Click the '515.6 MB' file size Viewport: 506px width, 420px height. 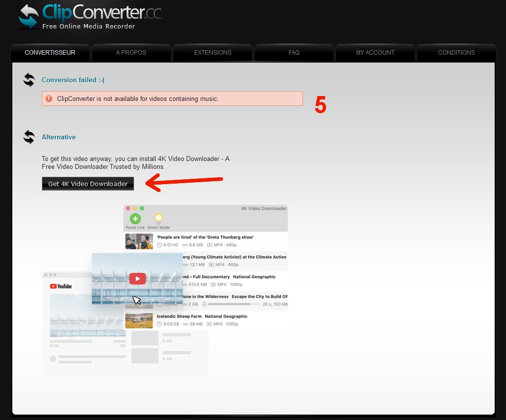click(x=198, y=285)
